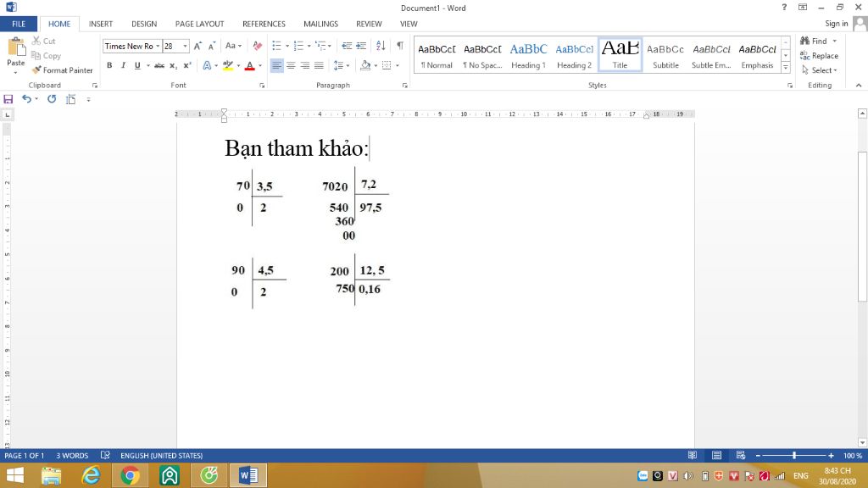Open the font size dropdown

[x=185, y=46]
